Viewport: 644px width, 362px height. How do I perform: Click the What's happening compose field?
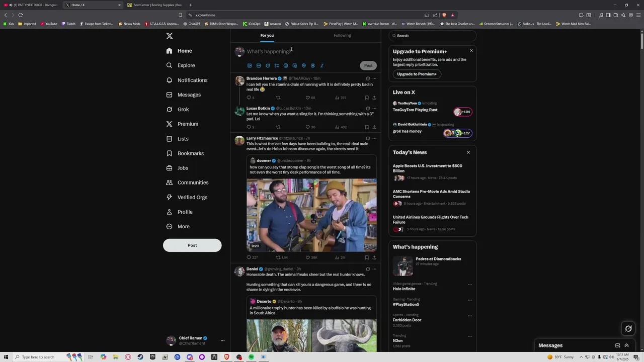point(312,51)
